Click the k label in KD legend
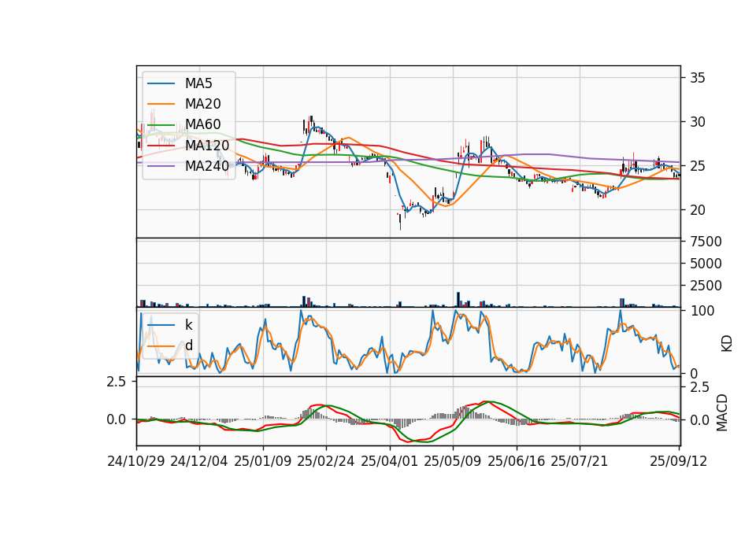 [188, 325]
